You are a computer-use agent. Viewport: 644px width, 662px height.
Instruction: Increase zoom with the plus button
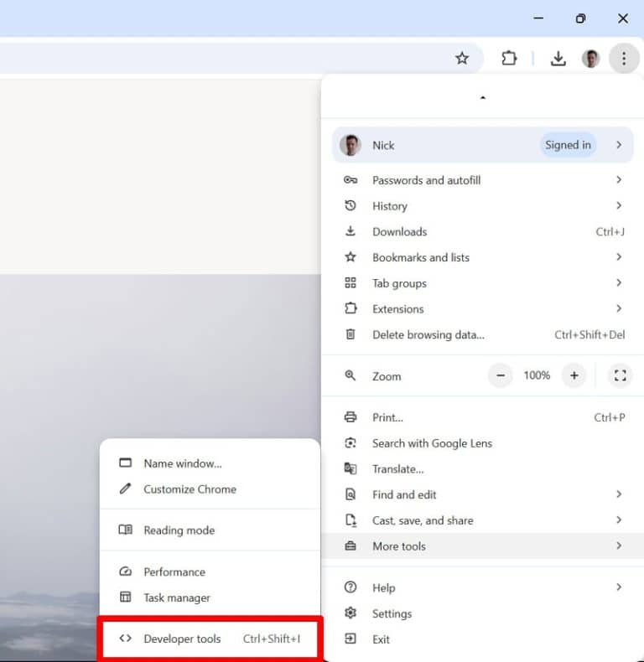(x=574, y=375)
